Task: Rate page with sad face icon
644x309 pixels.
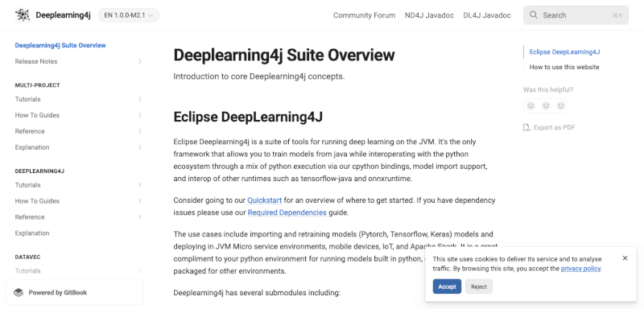Action: click(530, 105)
